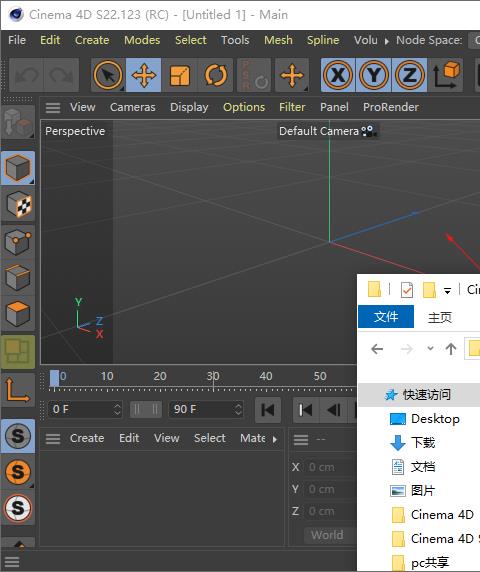
Task: Toggle X-axis lock
Action: [338, 76]
